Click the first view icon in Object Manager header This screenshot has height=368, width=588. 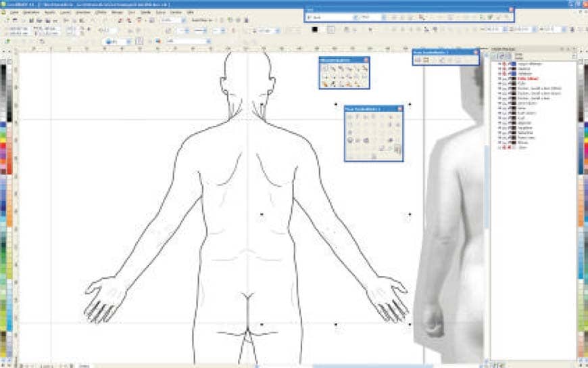click(495, 57)
